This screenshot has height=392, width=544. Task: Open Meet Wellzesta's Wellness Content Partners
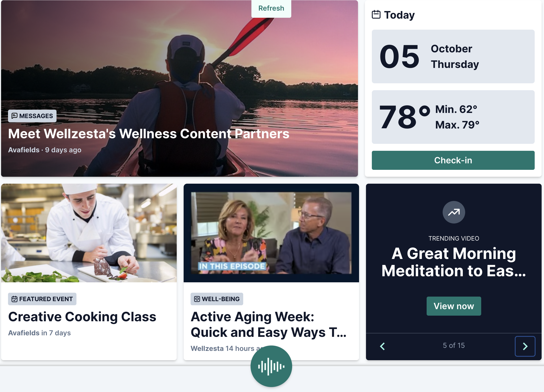[x=149, y=134]
